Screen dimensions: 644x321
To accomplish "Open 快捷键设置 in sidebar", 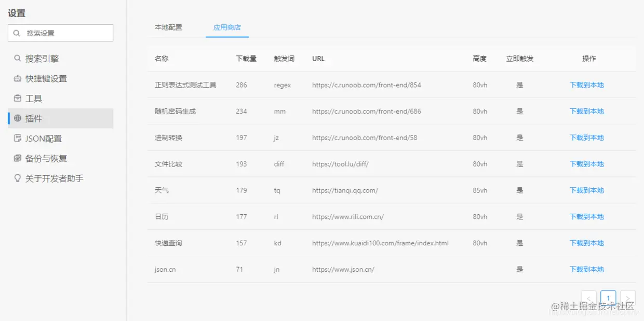I will point(60,79).
